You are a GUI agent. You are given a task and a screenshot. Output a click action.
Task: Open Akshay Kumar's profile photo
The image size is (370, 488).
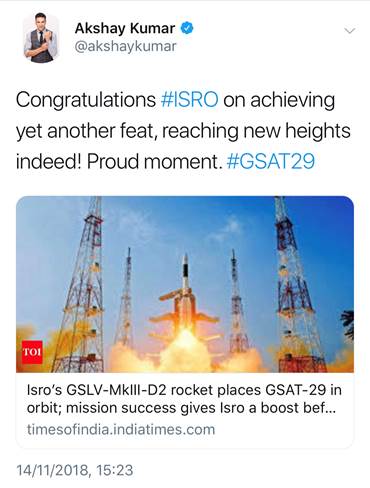(x=41, y=38)
